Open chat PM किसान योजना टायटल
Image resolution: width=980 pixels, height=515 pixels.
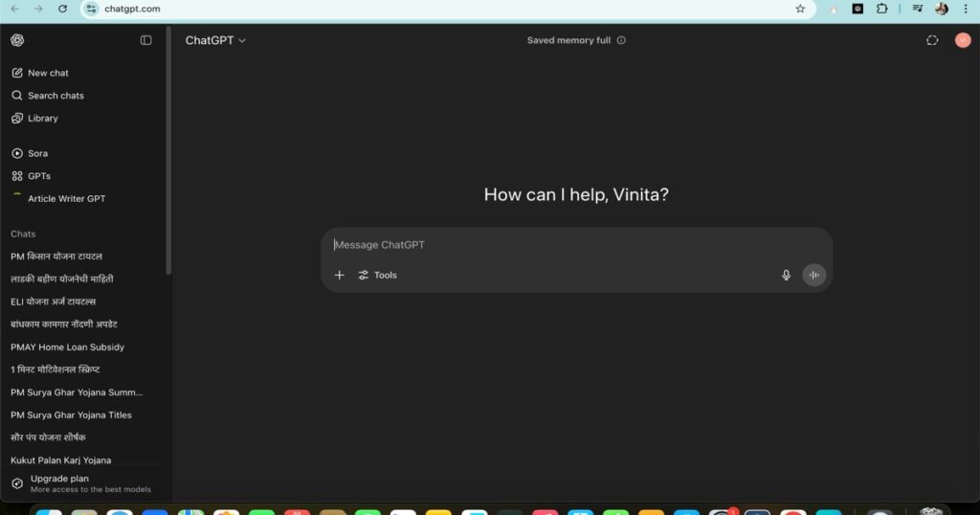click(56, 257)
